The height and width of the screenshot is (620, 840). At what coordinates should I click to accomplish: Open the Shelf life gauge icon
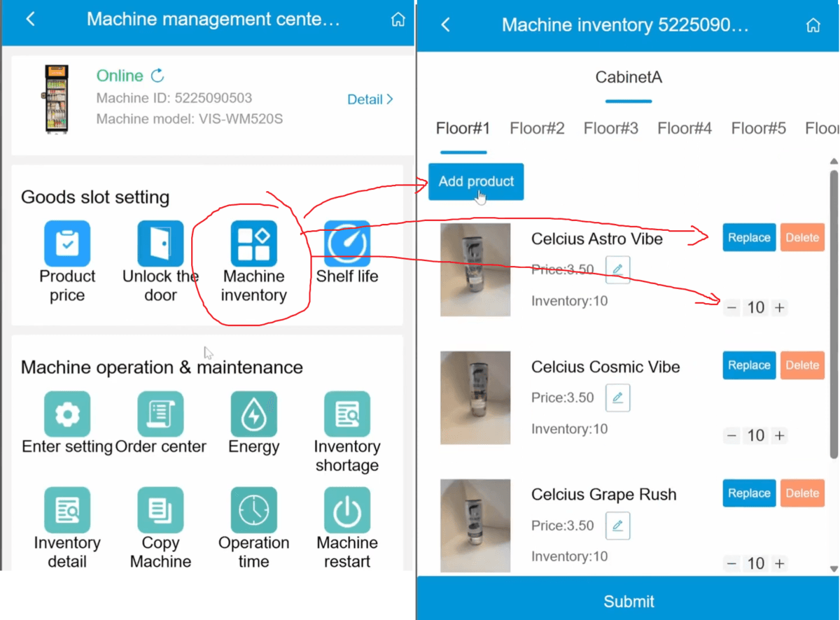[347, 244]
